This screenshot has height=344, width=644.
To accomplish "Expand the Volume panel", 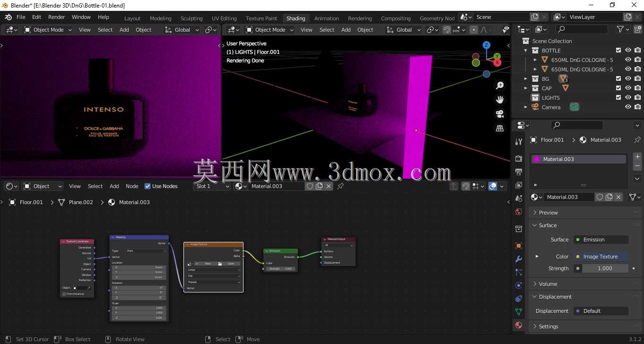I will [584, 284].
